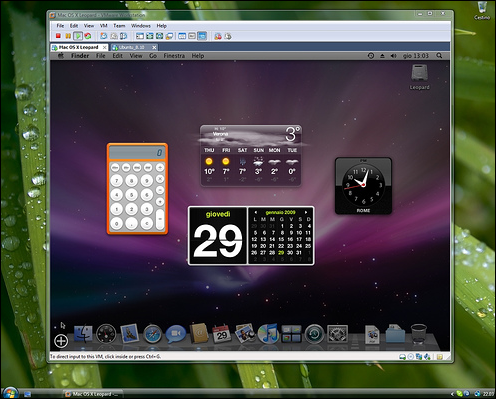Open Spaces from the Mac dock
The height and width of the screenshot is (399, 496).
[x=291, y=334]
